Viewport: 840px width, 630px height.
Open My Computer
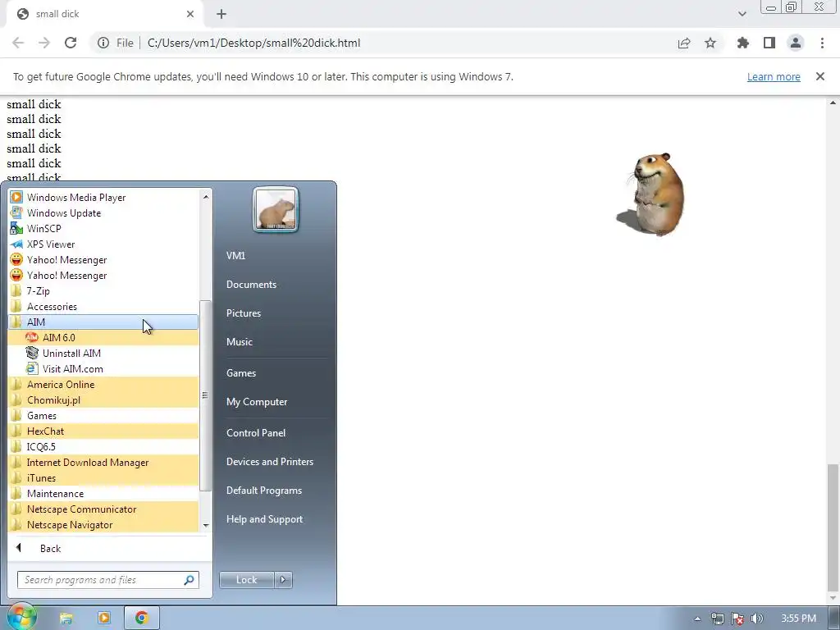257,402
